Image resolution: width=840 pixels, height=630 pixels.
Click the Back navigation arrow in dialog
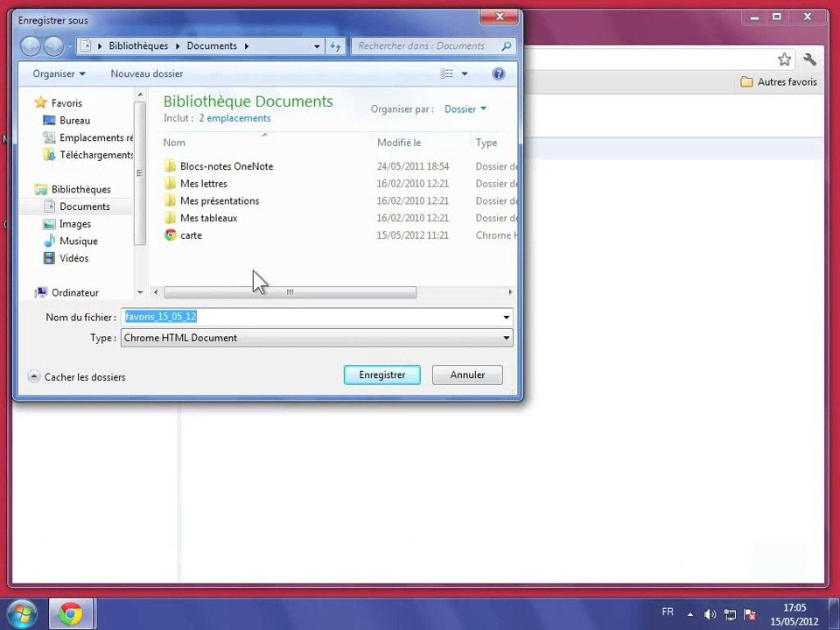click(x=31, y=46)
